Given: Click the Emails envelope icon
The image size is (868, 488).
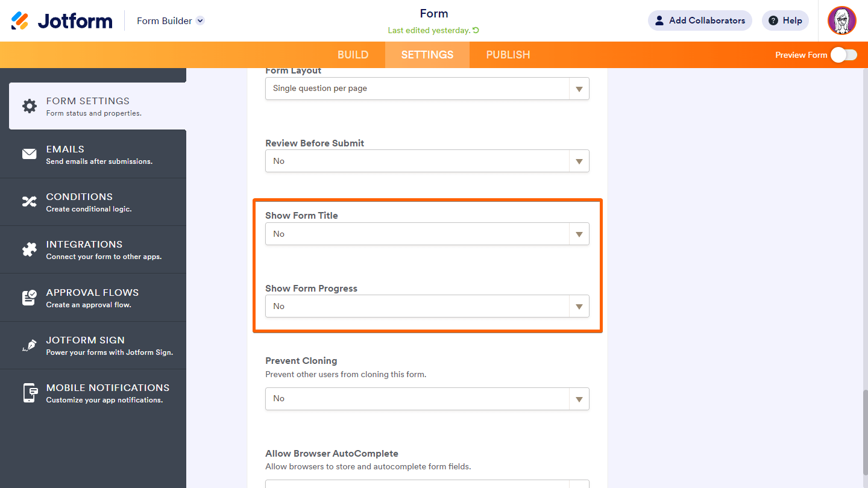Looking at the screenshot, I should [x=30, y=154].
